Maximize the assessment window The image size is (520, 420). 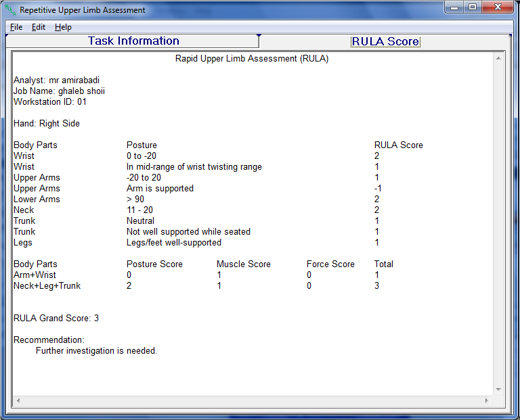[x=472, y=8]
